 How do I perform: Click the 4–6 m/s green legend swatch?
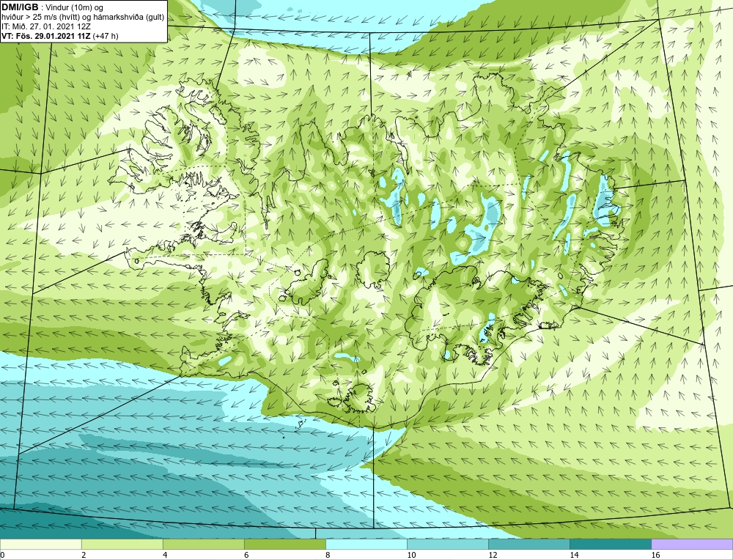pyautogui.click(x=203, y=544)
